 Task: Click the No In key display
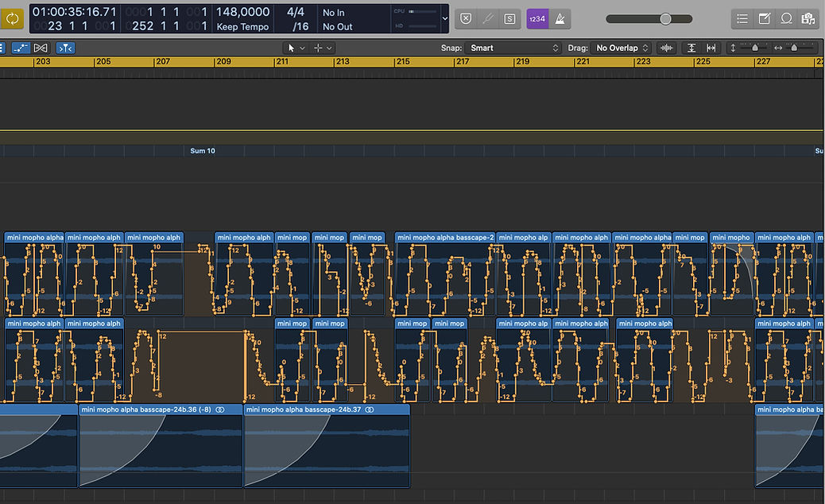tap(334, 12)
